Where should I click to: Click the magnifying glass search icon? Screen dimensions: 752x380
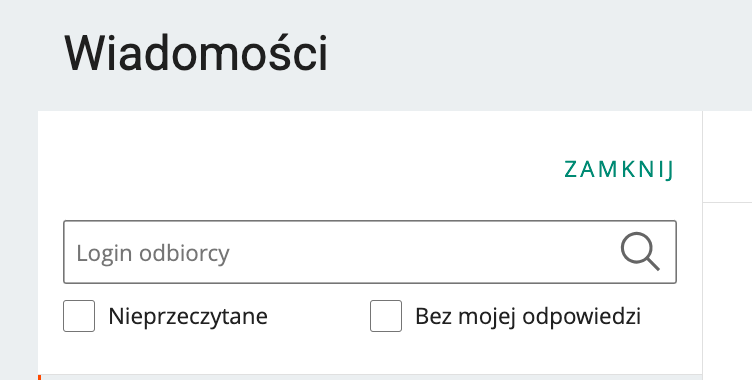[640, 252]
